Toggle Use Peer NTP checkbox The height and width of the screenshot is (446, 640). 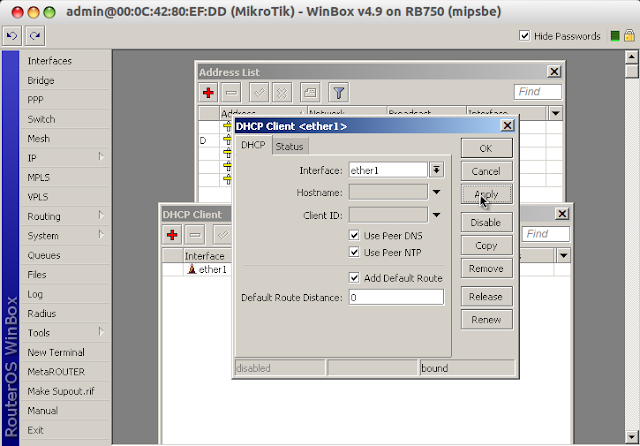pos(354,252)
